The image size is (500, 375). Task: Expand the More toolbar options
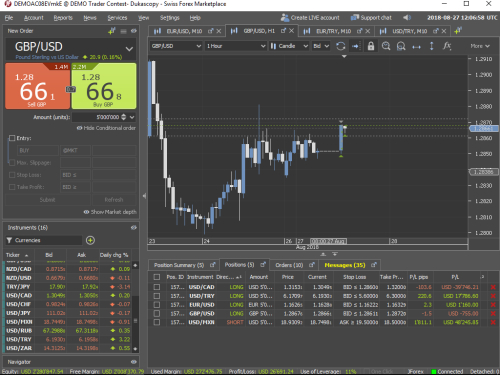(x=480, y=46)
